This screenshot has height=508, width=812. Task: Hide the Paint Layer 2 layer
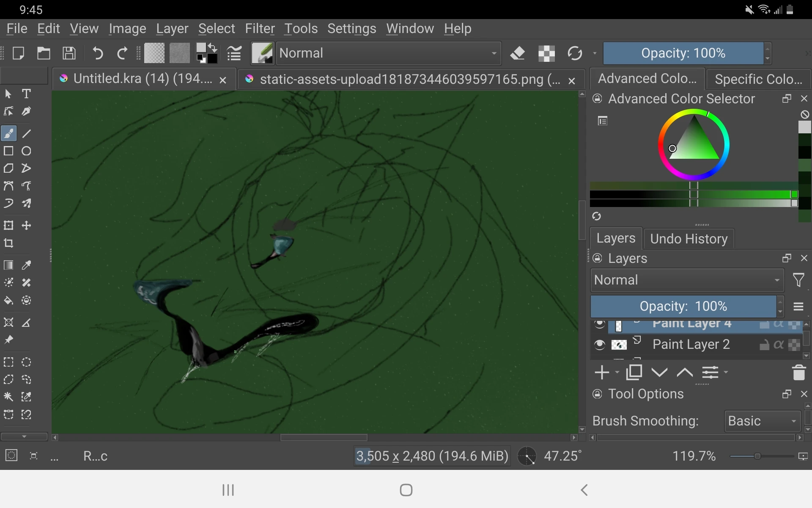pyautogui.click(x=600, y=345)
